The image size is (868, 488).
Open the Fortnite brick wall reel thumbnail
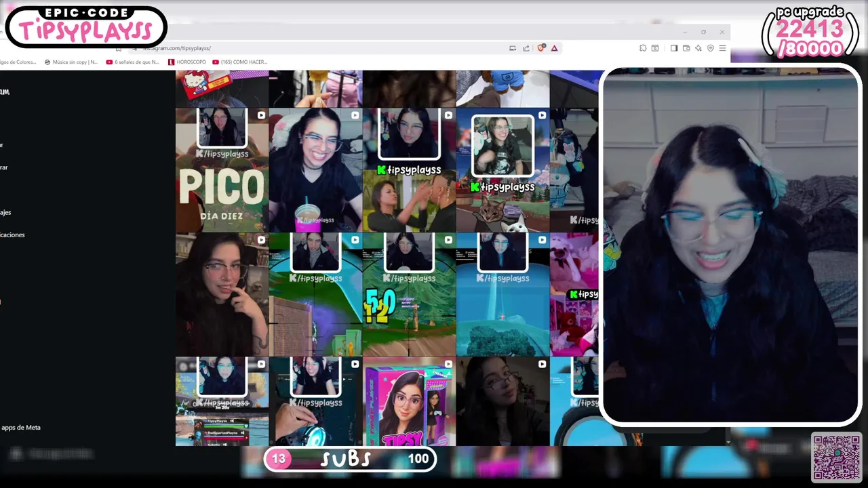tap(315, 294)
